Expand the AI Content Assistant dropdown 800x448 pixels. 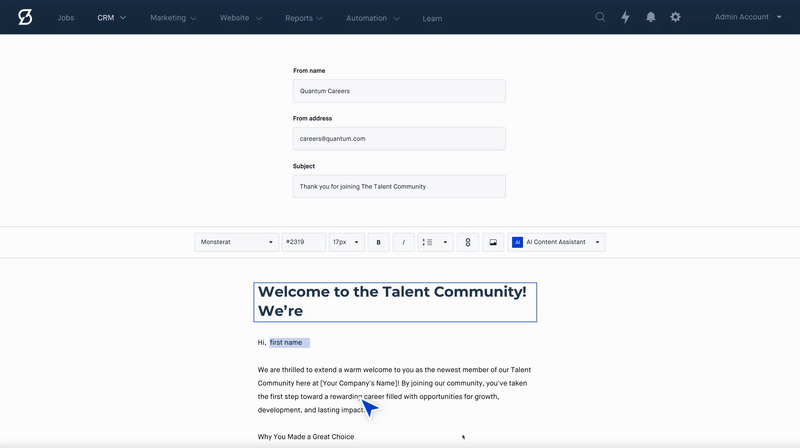[557, 242]
